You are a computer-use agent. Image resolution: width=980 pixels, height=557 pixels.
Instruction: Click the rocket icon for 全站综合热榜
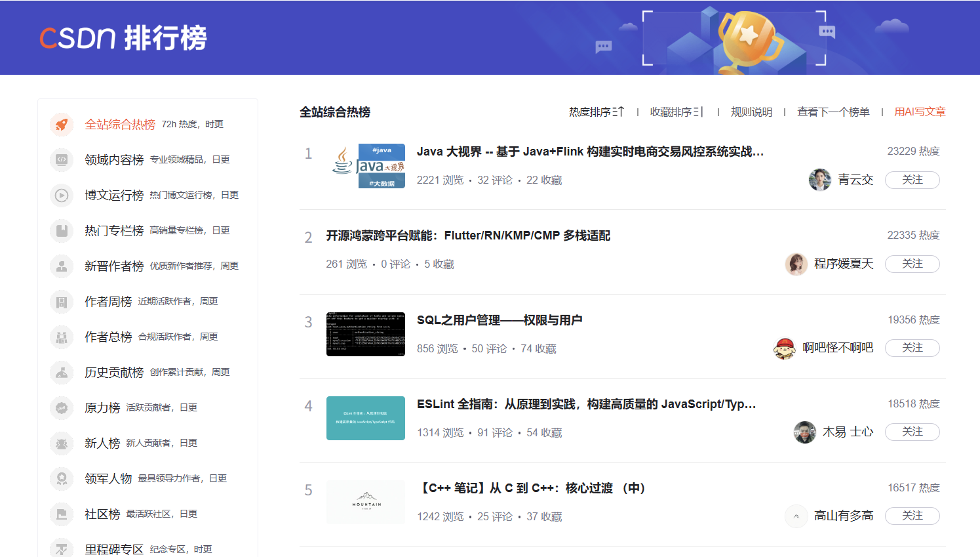click(62, 124)
